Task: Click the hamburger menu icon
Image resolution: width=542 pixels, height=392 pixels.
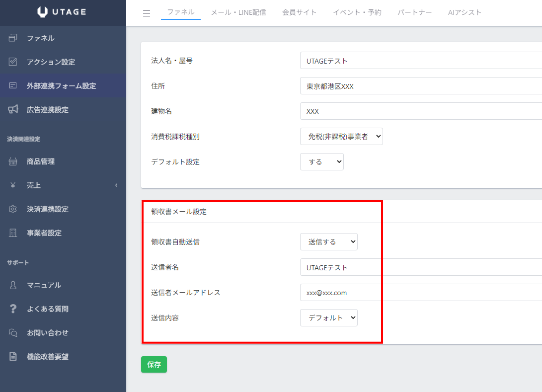Action: 146,13
